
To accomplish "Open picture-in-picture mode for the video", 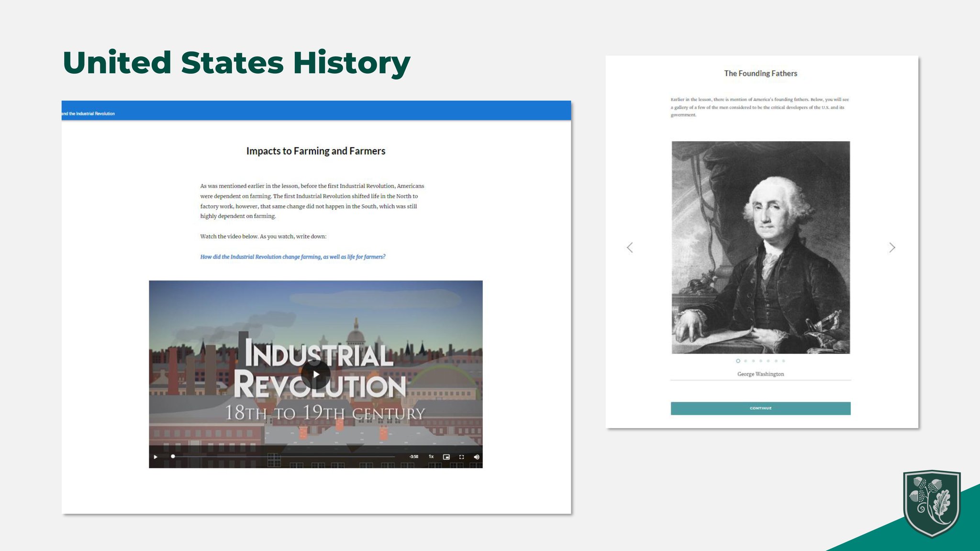I will [x=446, y=457].
